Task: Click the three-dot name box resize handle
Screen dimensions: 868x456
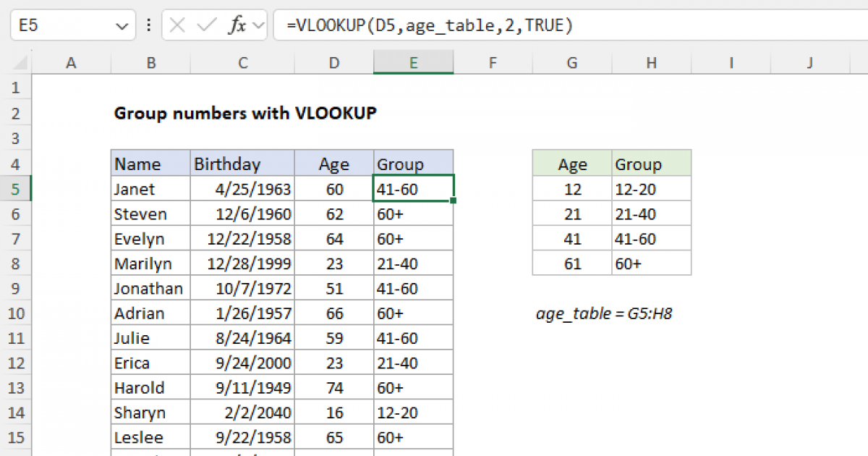Action: 149,27
